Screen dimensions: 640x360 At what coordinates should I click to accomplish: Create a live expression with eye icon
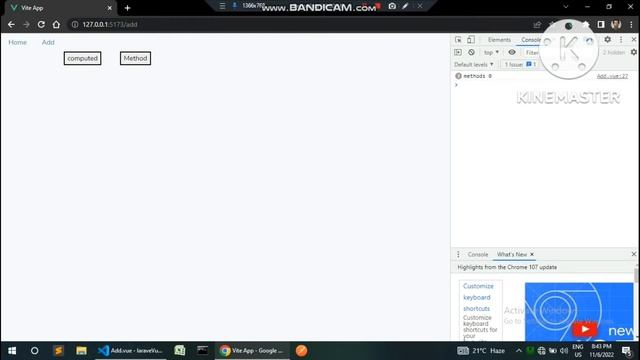click(511, 52)
